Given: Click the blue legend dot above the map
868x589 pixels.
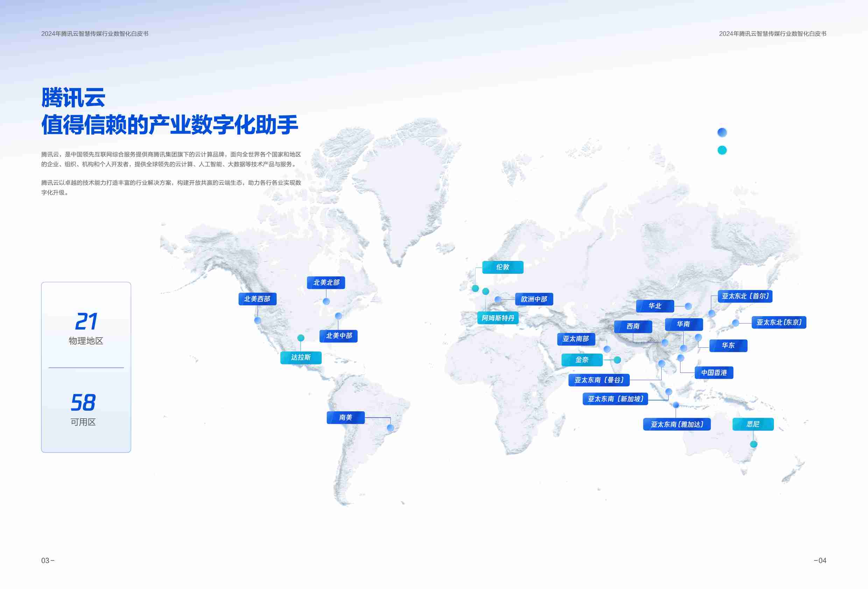Looking at the screenshot, I should point(722,132).
